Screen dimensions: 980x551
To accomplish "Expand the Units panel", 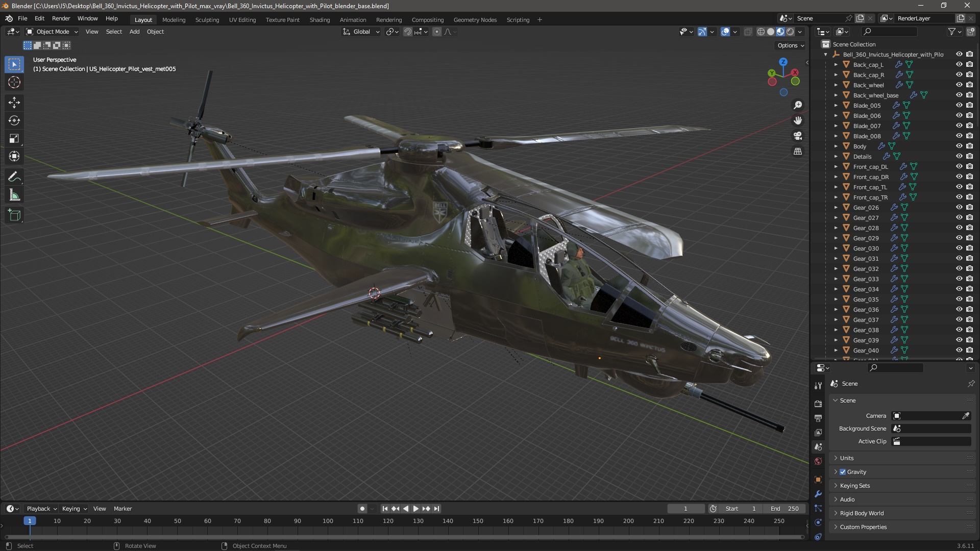I will click(847, 458).
